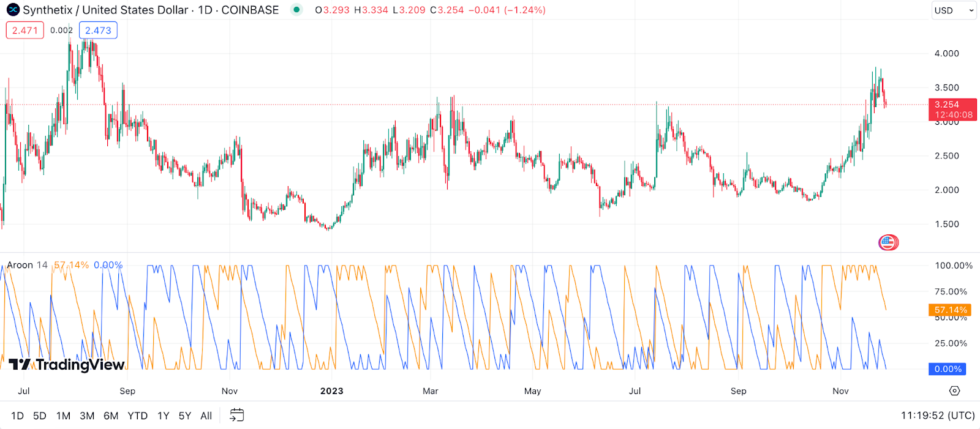980x429 pixels.
Task: Open the USD currency dropdown
Action: point(954,10)
